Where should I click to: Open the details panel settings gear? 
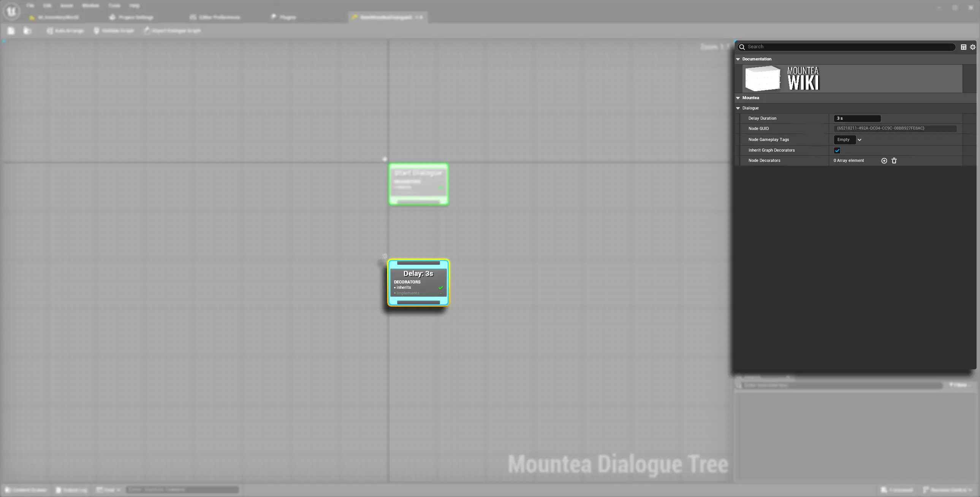972,47
